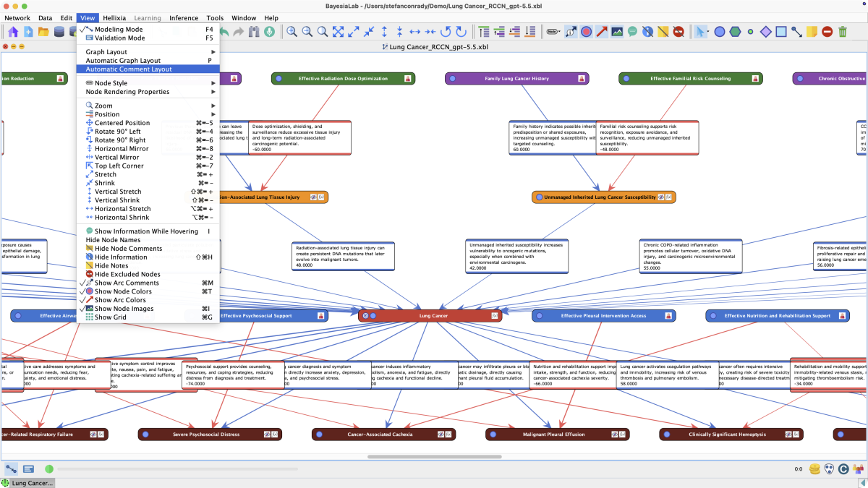Select the yellow sticky note tool

click(x=812, y=32)
